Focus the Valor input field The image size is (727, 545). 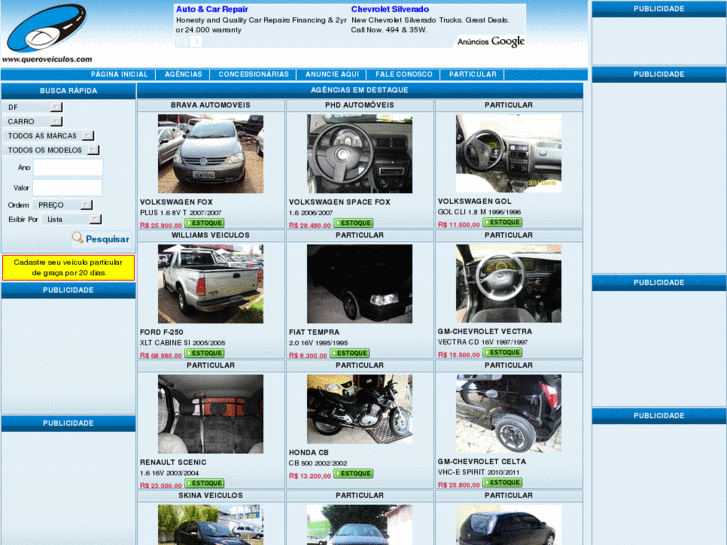click(x=67, y=188)
